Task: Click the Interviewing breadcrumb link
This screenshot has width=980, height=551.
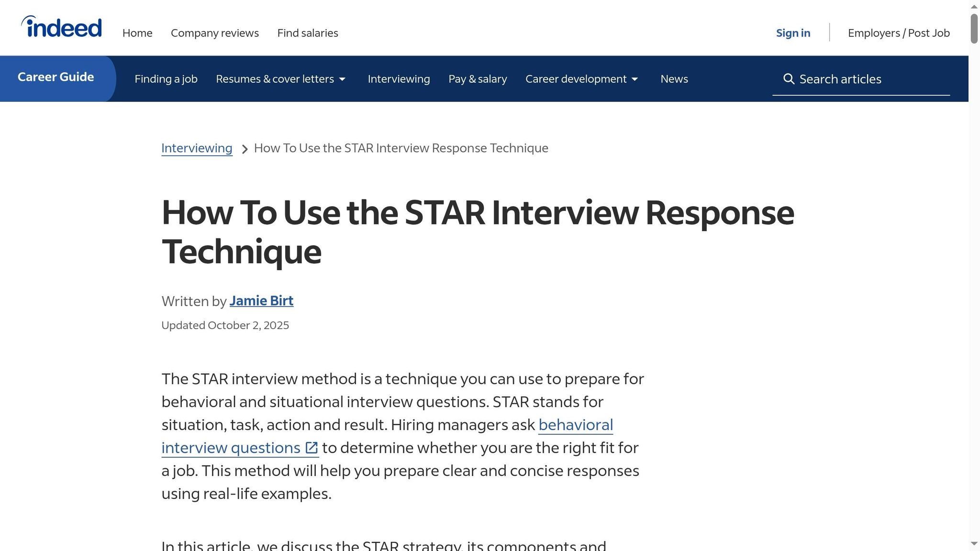Action: tap(197, 148)
